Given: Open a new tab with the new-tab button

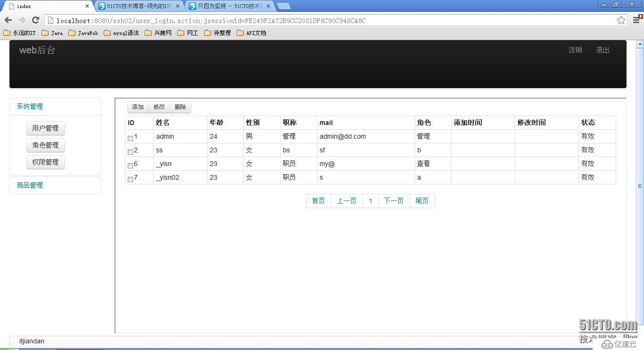Looking at the screenshot, I should click(283, 6).
